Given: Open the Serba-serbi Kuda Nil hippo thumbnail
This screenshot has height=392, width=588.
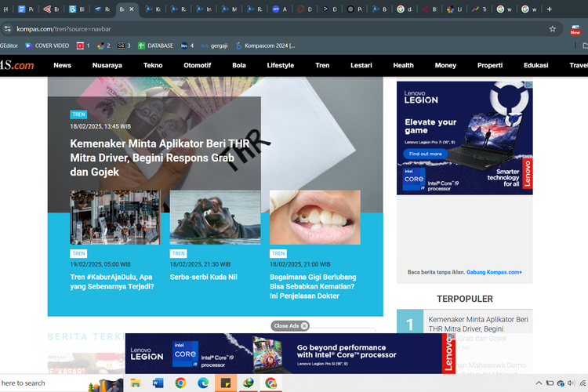Looking at the screenshot, I should pyautogui.click(x=215, y=217).
